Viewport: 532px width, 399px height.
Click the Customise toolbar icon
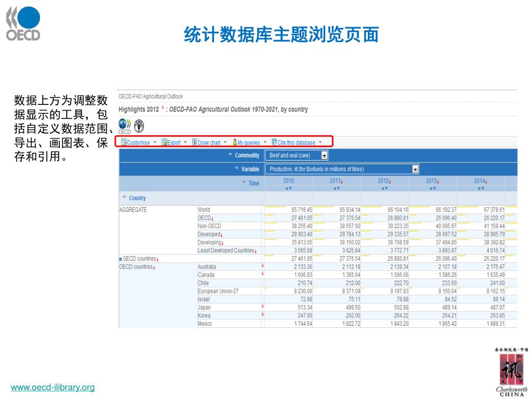coord(124,142)
